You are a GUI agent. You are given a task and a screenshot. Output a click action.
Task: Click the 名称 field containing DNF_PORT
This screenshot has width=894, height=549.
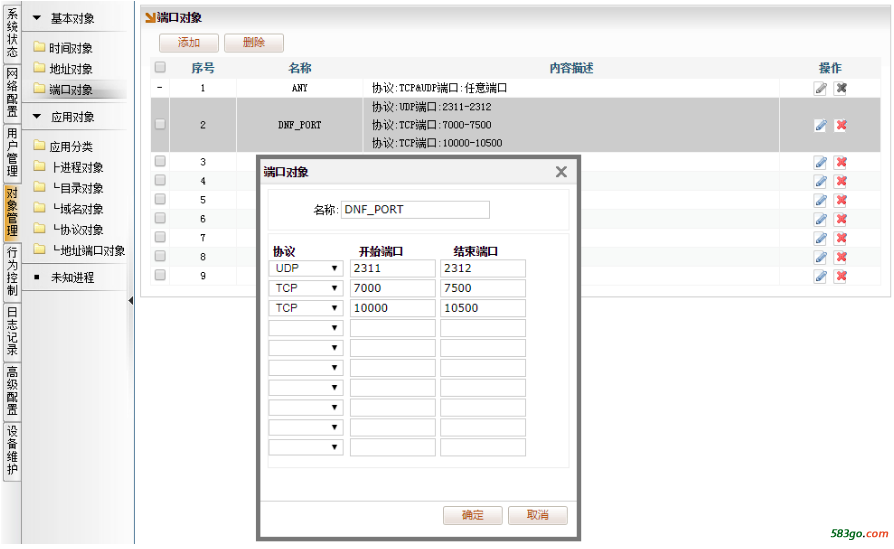point(416,210)
